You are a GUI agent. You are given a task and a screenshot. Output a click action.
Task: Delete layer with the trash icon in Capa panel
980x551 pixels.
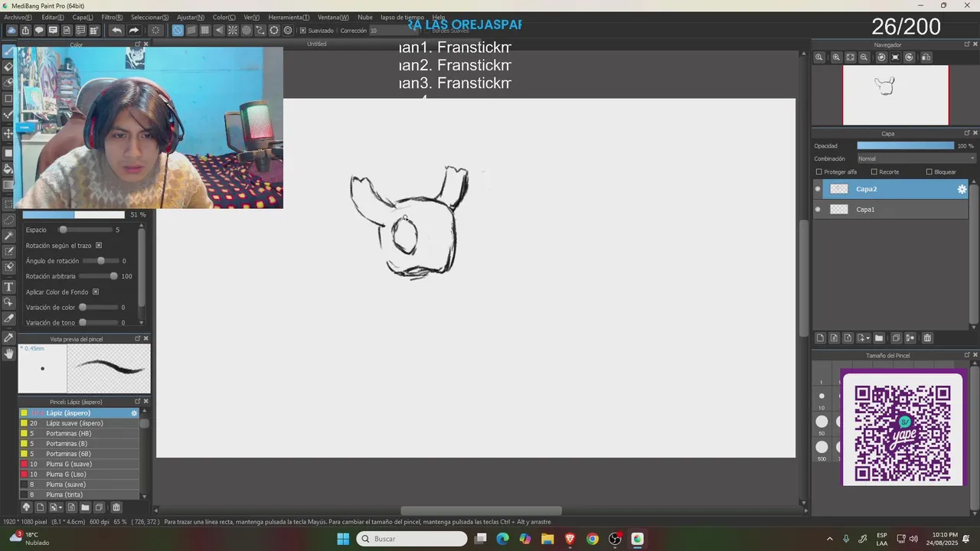click(x=927, y=338)
